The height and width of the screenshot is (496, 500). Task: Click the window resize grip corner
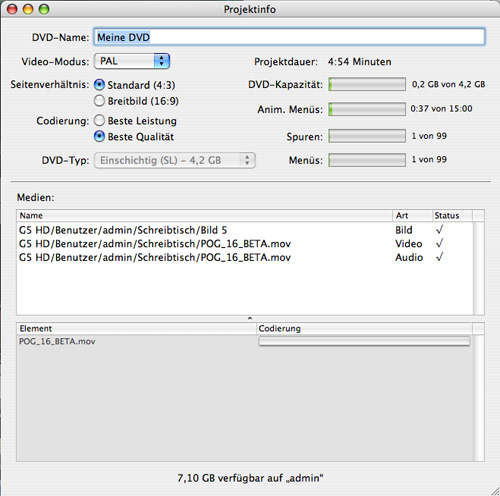point(495,491)
